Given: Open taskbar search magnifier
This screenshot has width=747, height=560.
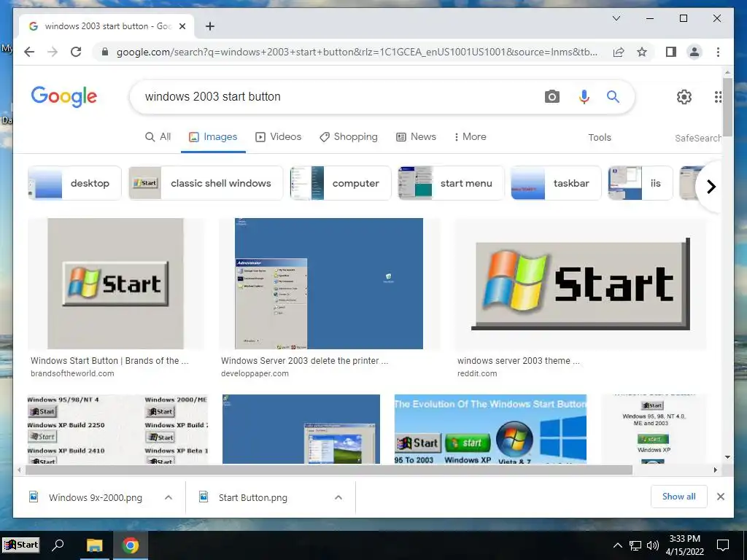Looking at the screenshot, I should (58, 545).
